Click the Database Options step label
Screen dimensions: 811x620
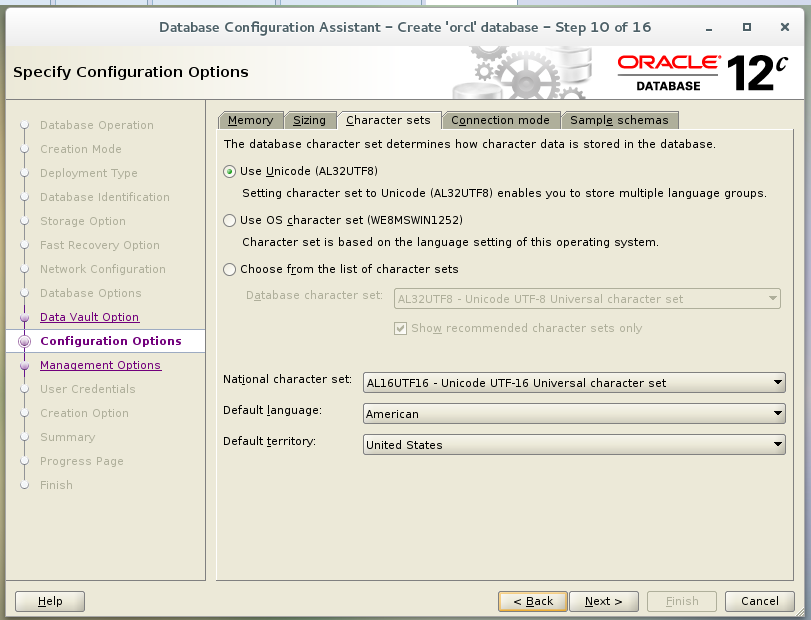91,293
